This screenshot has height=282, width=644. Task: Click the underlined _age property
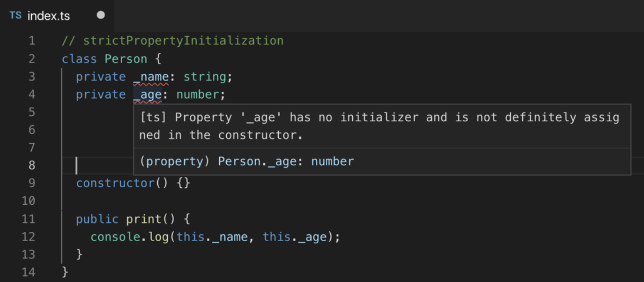[x=147, y=95]
